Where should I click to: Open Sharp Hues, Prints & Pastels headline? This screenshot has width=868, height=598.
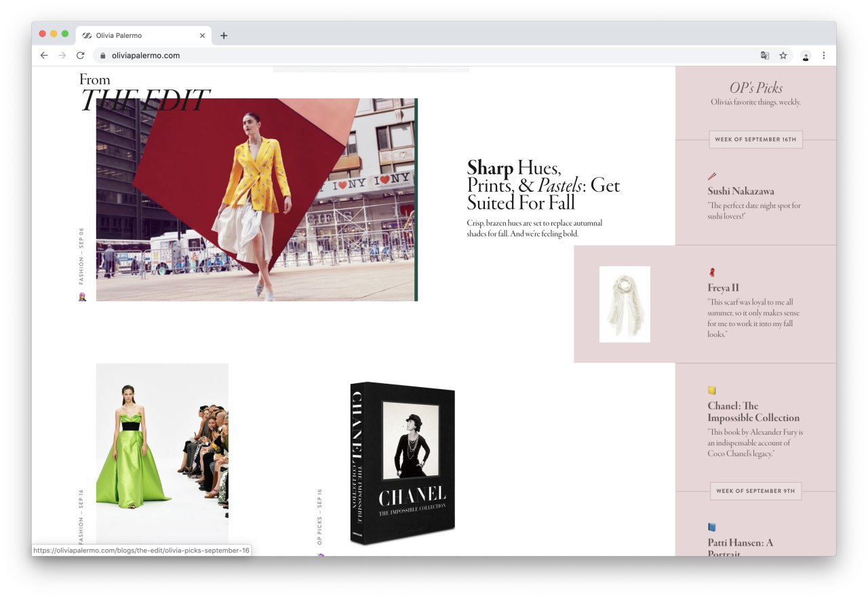pyautogui.click(x=543, y=185)
